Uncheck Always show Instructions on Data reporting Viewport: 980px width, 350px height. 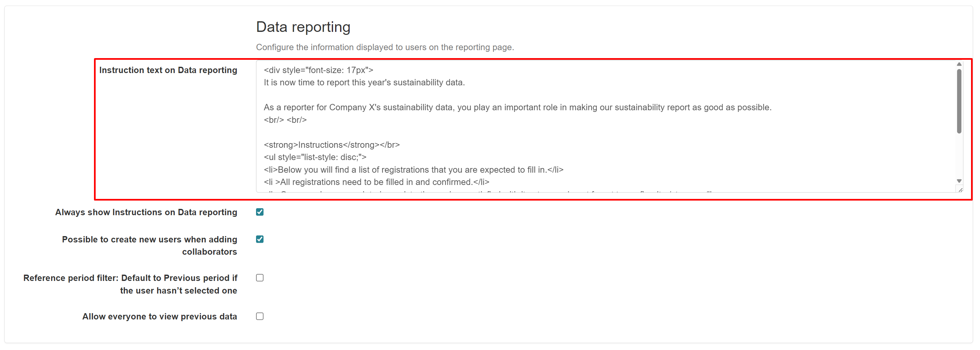click(x=260, y=212)
